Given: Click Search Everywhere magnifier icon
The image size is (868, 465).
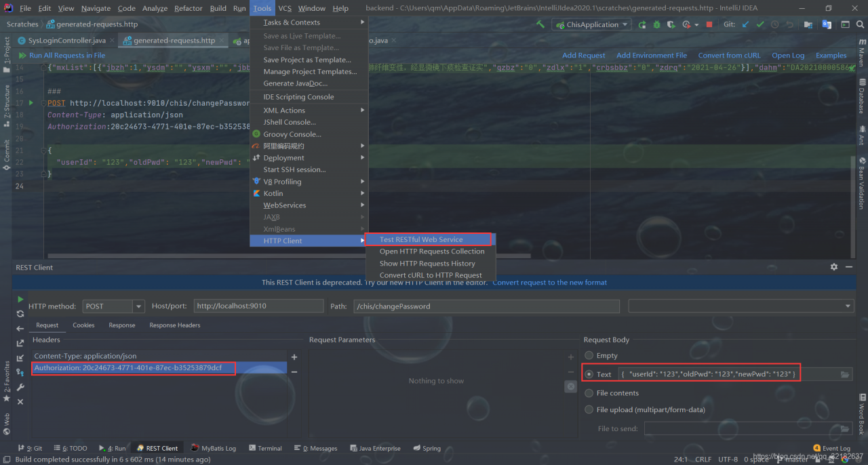Looking at the screenshot, I should coord(859,24).
